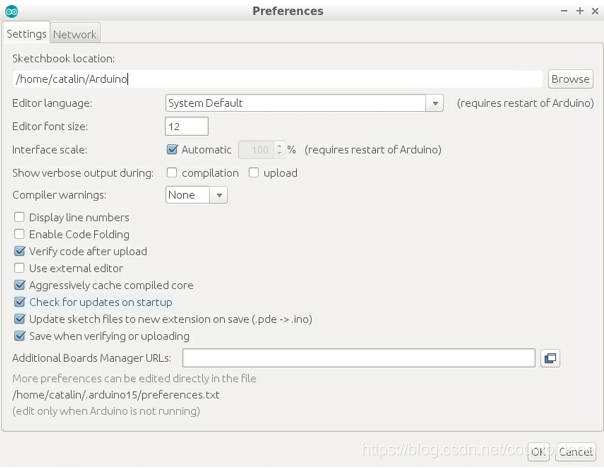Switch to the Network tab
Screen dimensions: 604x468
pyautogui.click(x=75, y=34)
